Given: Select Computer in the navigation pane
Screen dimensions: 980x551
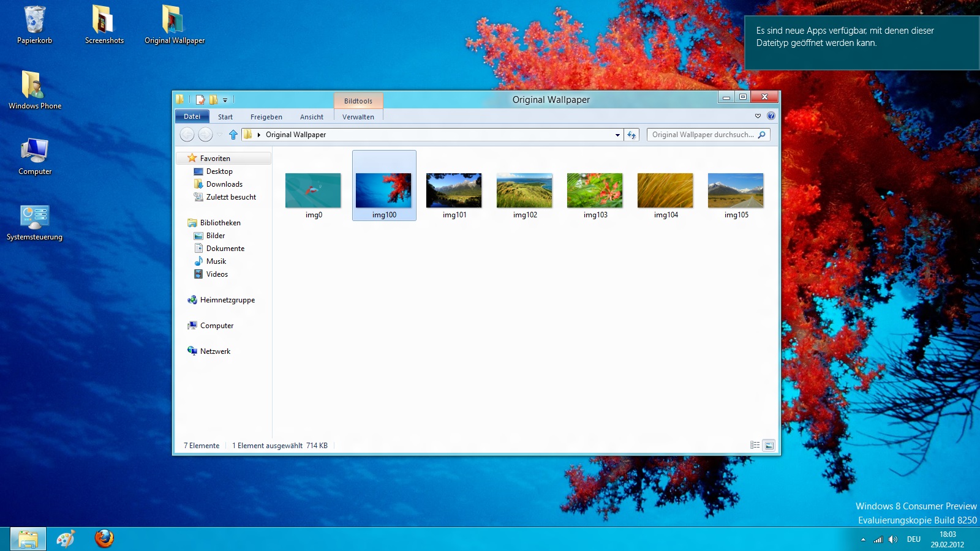Looking at the screenshot, I should pyautogui.click(x=217, y=326).
